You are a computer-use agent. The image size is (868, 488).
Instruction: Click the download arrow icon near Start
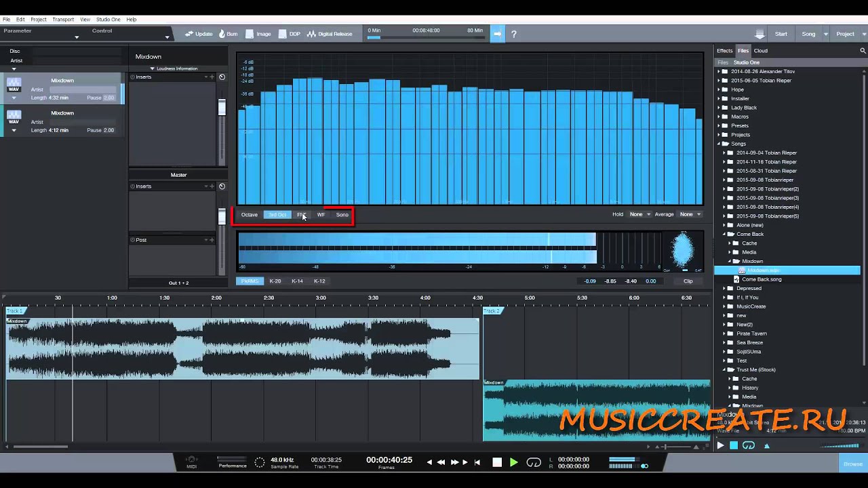click(760, 34)
